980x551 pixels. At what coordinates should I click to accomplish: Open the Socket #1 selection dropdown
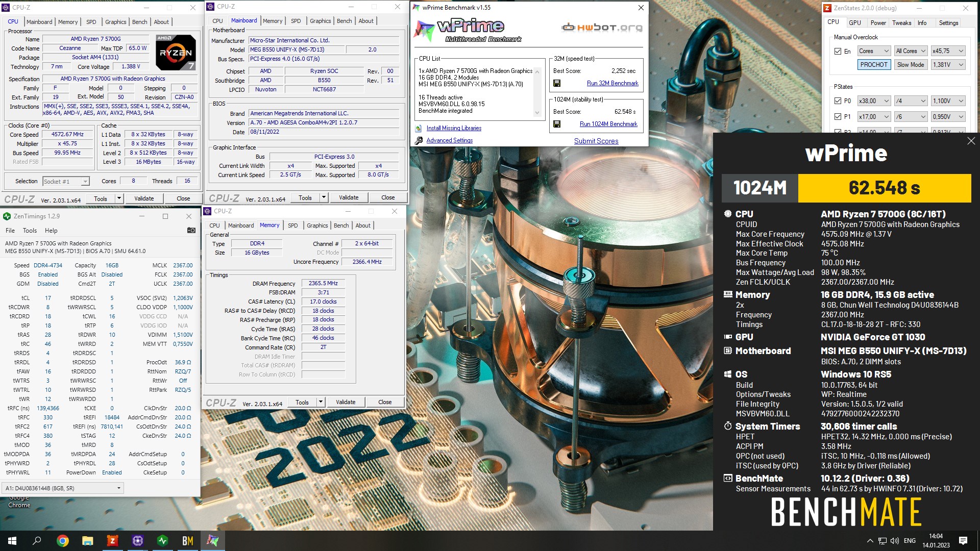(66, 182)
